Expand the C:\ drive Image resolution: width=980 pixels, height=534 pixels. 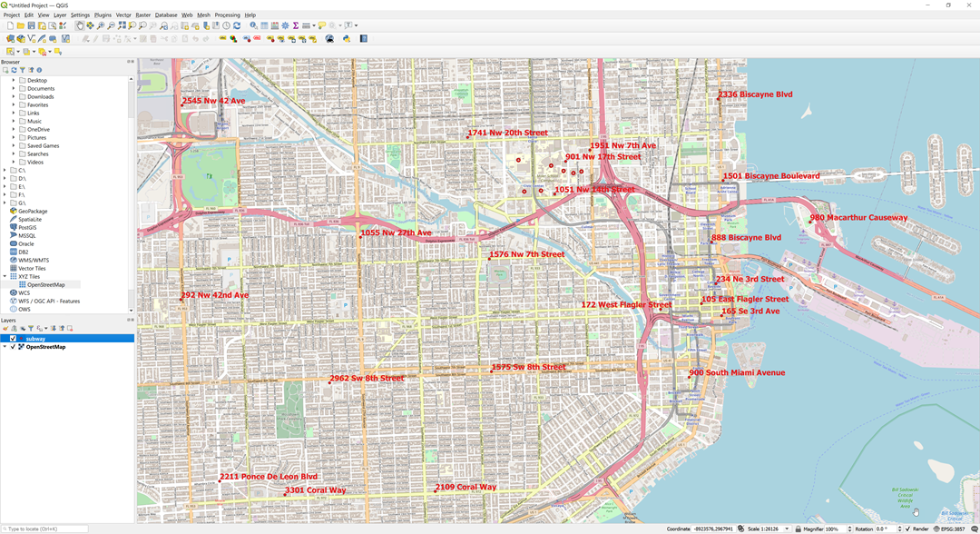(x=5, y=170)
